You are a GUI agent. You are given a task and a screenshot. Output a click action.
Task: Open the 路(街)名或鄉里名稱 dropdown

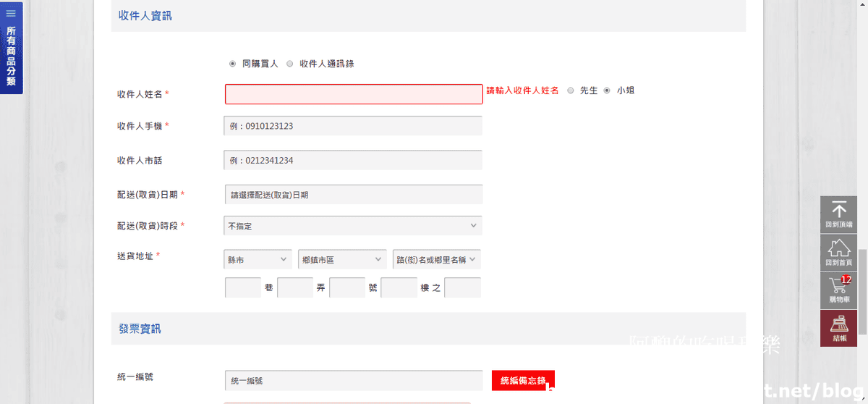point(437,259)
